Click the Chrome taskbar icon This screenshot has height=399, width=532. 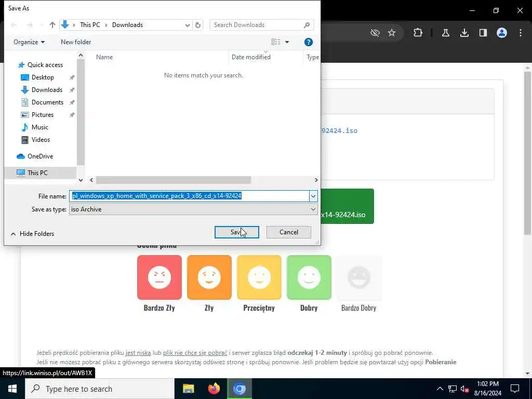(239, 389)
